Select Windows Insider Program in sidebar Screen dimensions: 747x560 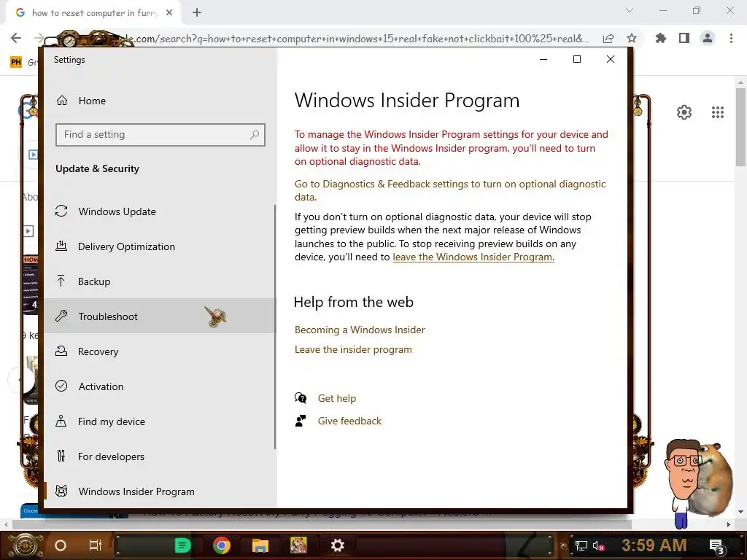(x=160, y=491)
